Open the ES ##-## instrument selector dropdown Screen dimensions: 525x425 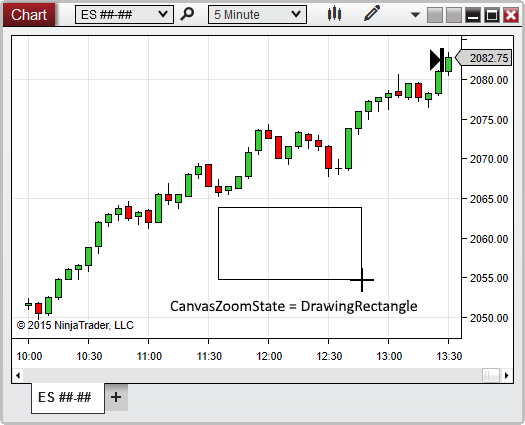(124, 15)
